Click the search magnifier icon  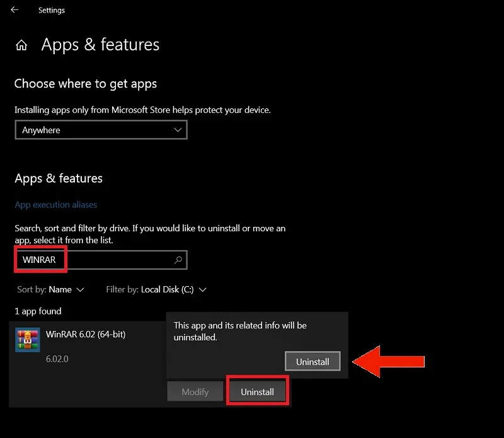178,260
